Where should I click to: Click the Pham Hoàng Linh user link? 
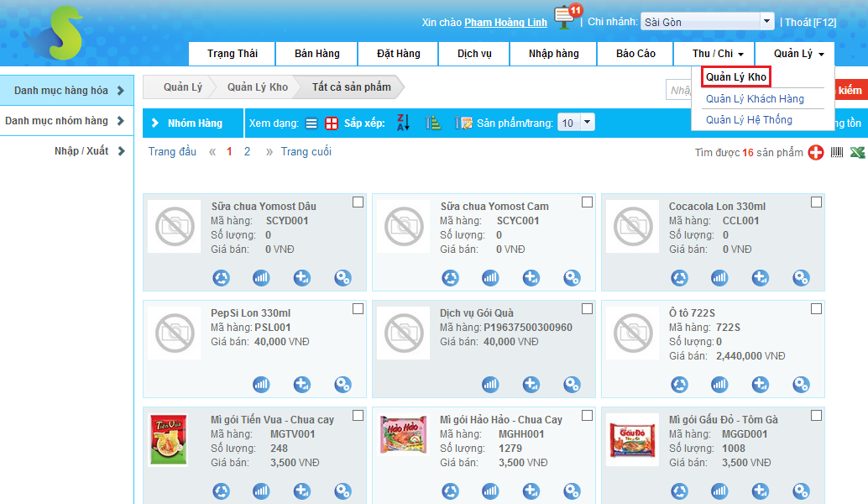(505, 23)
